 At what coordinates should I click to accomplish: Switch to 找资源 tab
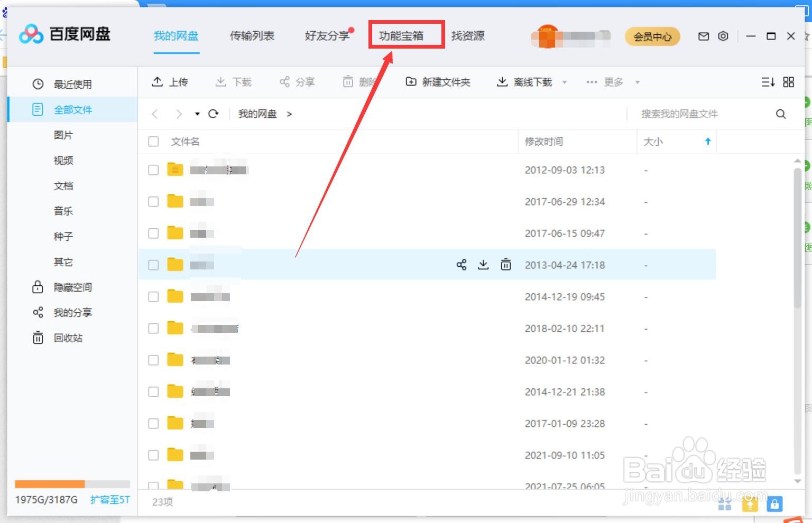pos(468,36)
